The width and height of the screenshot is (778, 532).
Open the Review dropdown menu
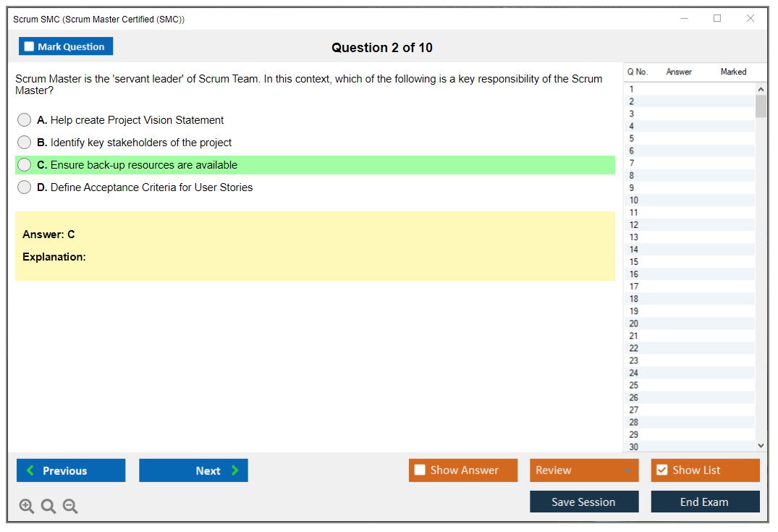584,470
